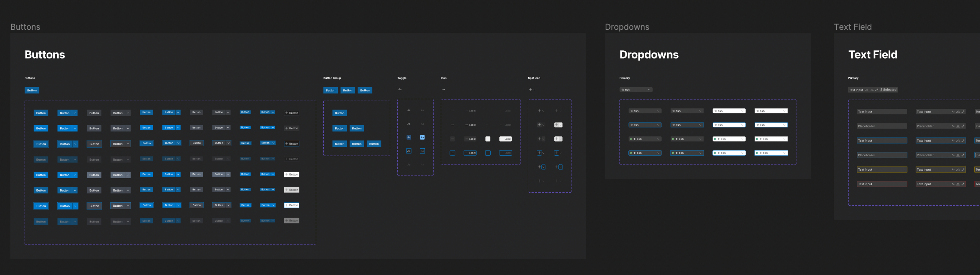980x275 pixels.
Task: Click the standalone plus icon under Split Icon
Action: pos(530,90)
